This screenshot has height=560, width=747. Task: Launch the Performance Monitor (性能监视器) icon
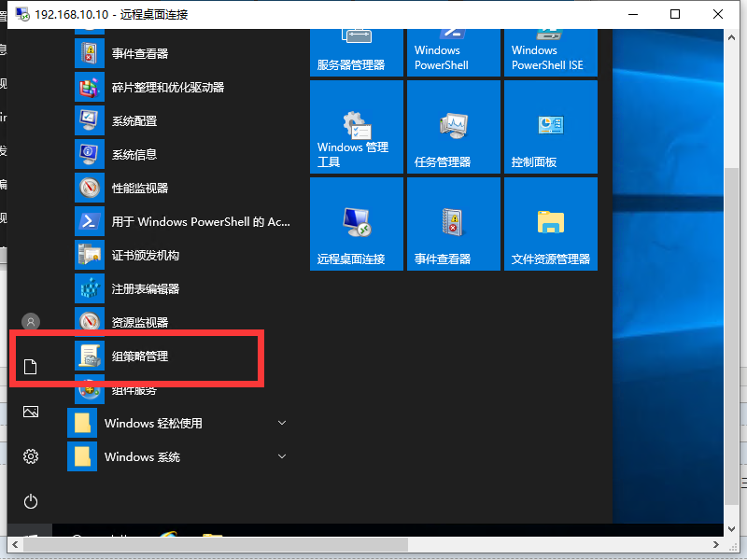click(90, 188)
